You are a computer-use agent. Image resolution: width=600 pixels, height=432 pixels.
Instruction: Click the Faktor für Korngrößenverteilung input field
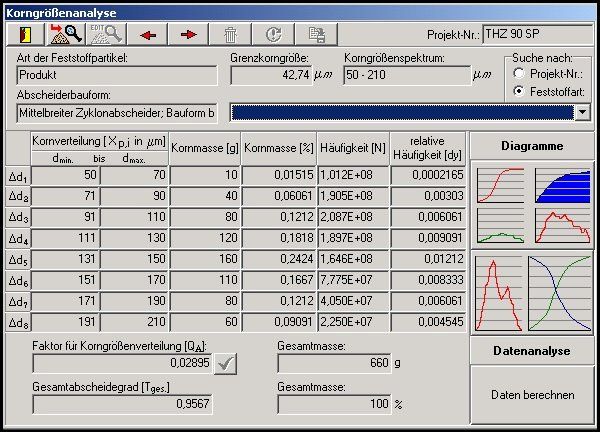point(122,363)
